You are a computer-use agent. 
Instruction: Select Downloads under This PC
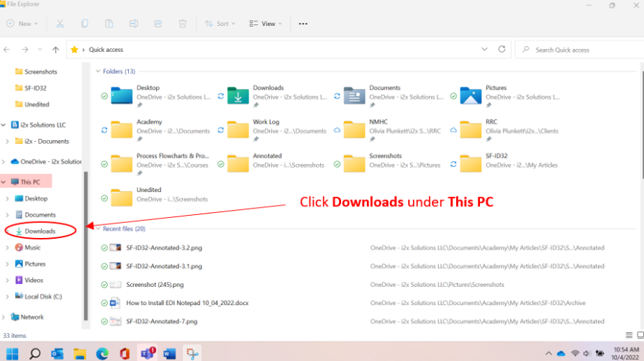tap(40, 232)
